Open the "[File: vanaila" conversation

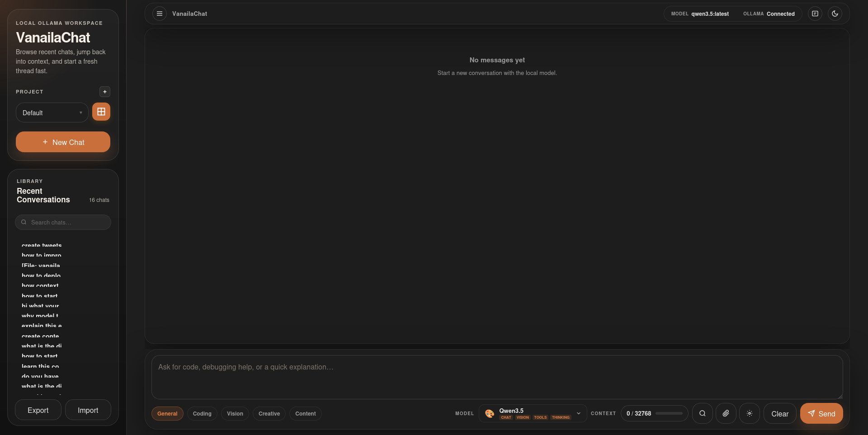[x=41, y=266]
